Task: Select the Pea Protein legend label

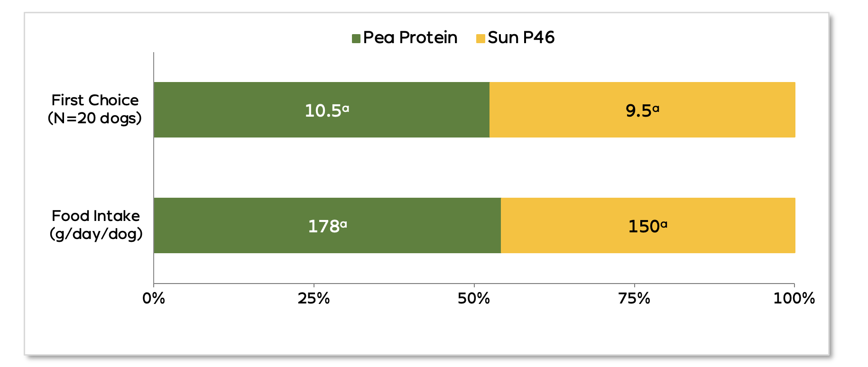Action: click(410, 37)
